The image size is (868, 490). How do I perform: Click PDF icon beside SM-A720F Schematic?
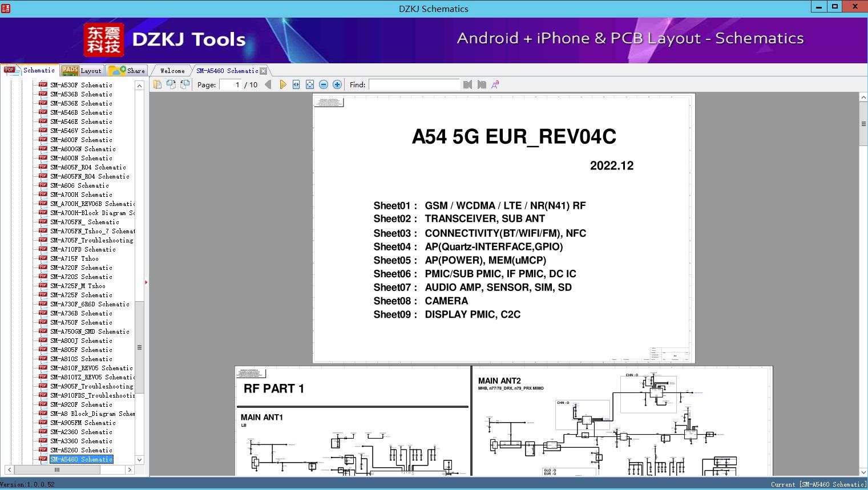(x=43, y=267)
